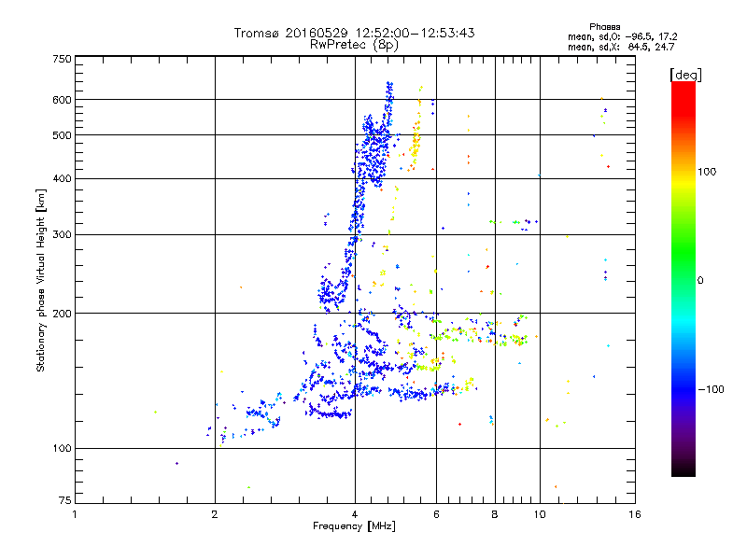Click the y-axis tick label '200'
Viewport: 747px width, 560px height.
tap(63, 314)
